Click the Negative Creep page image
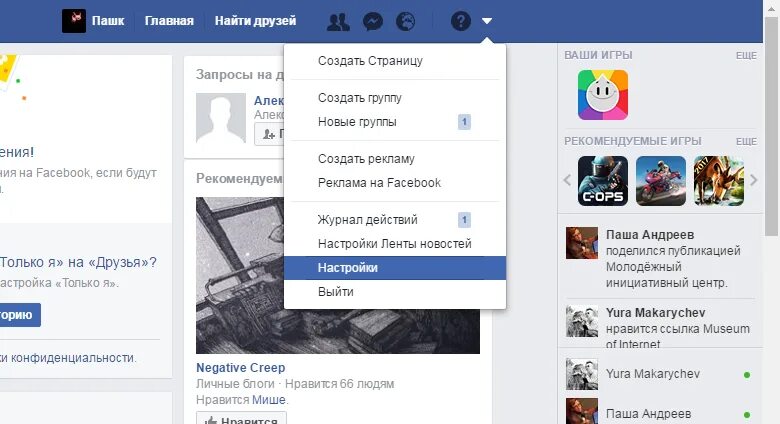780x424 pixels. 338,275
